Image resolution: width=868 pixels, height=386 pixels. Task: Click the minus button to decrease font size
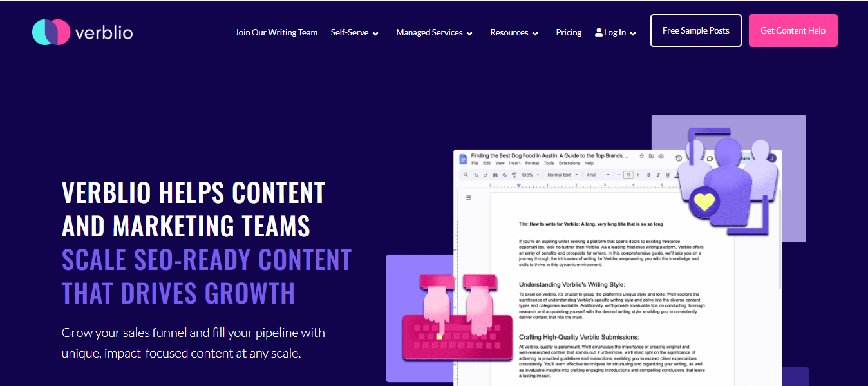coord(619,175)
